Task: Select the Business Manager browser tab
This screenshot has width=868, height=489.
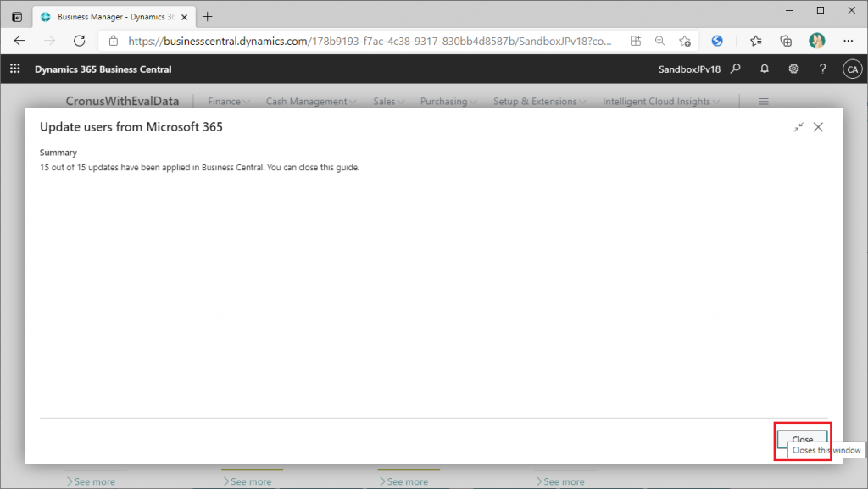Action: (114, 17)
